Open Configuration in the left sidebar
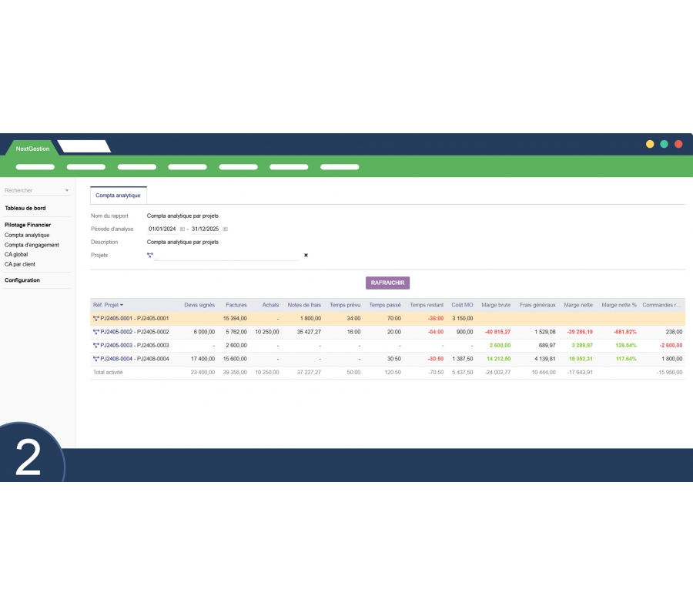This screenshot has height=616, width=693. (22, 280)
